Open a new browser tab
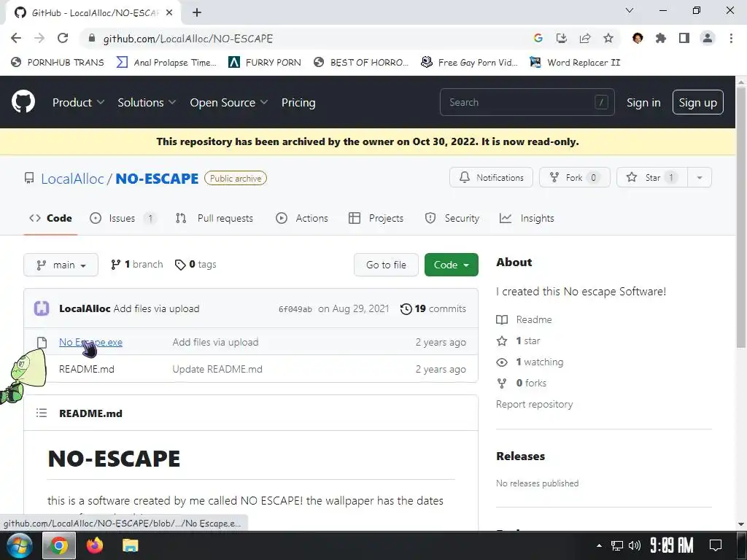The width and height of the screenshot is (747, 560). [x=197, y=12]
